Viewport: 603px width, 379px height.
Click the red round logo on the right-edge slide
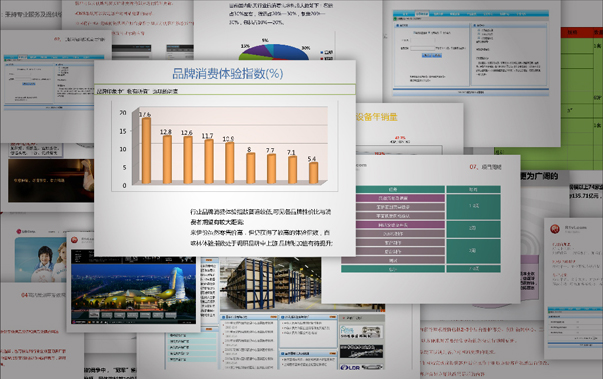coord(555,229)
